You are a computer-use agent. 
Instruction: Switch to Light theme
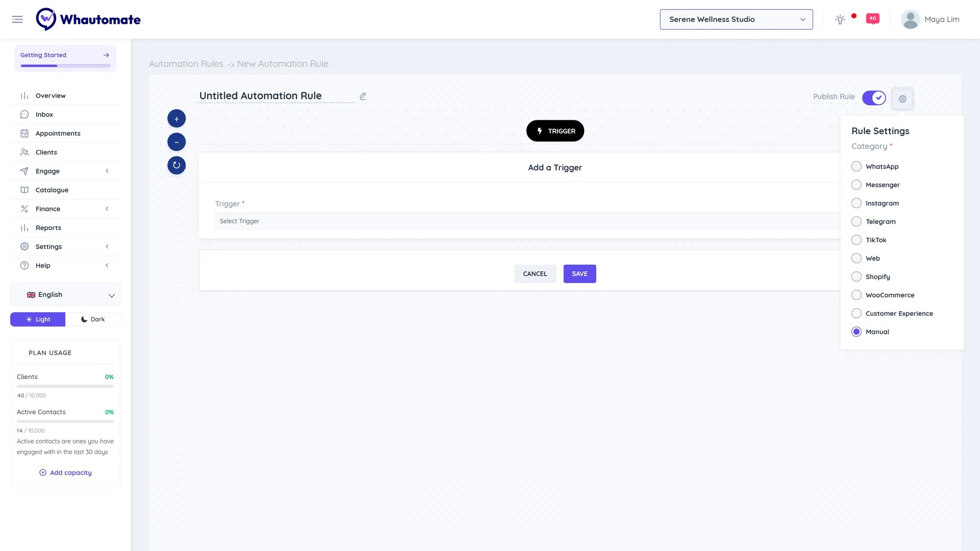click(38, 319)
